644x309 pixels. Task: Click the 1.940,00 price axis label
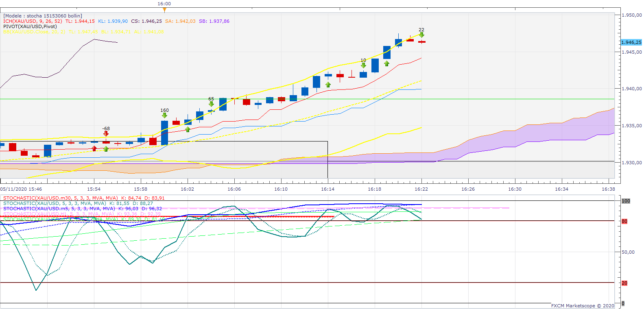click(x=632, y=89)
